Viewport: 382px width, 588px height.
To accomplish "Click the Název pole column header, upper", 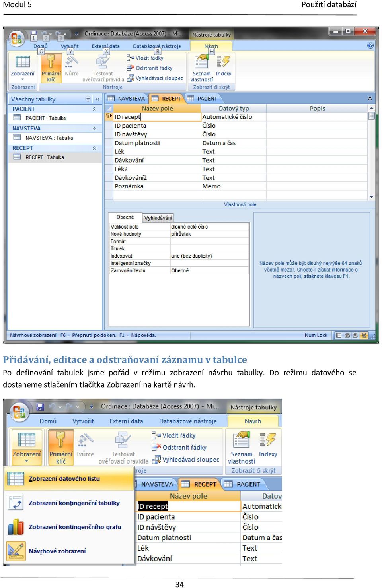I will pos(157,108).
